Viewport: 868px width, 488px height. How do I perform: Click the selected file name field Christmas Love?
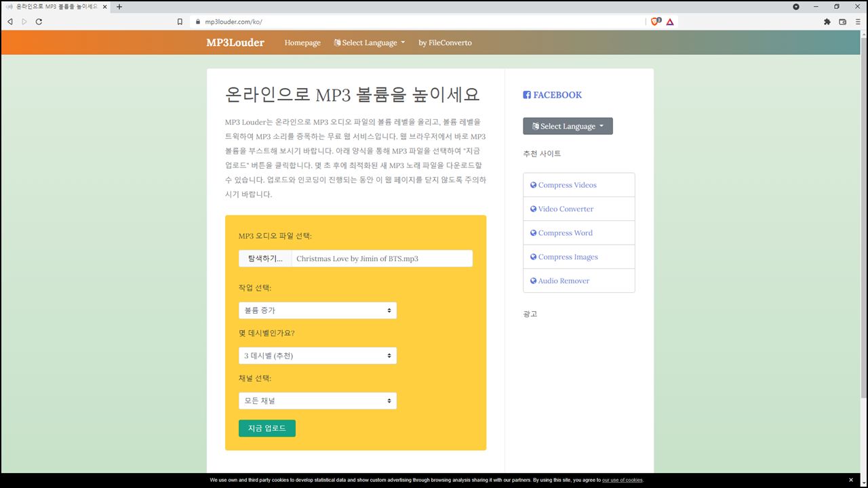[x=382, y=258]
